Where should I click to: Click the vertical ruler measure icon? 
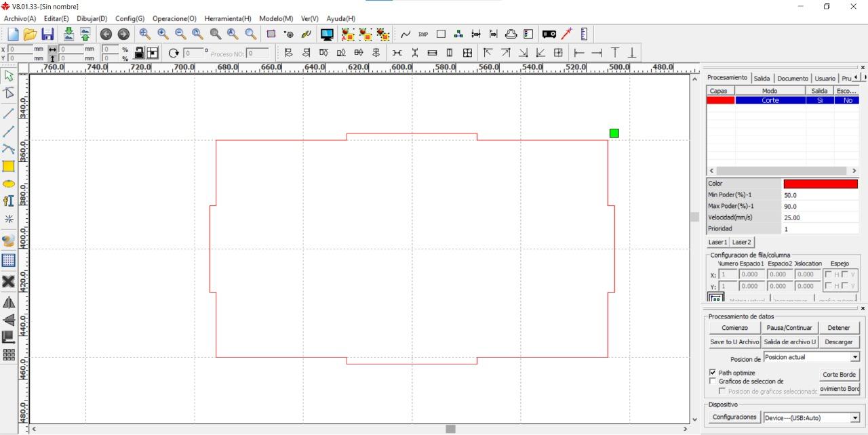coord(584,34)
